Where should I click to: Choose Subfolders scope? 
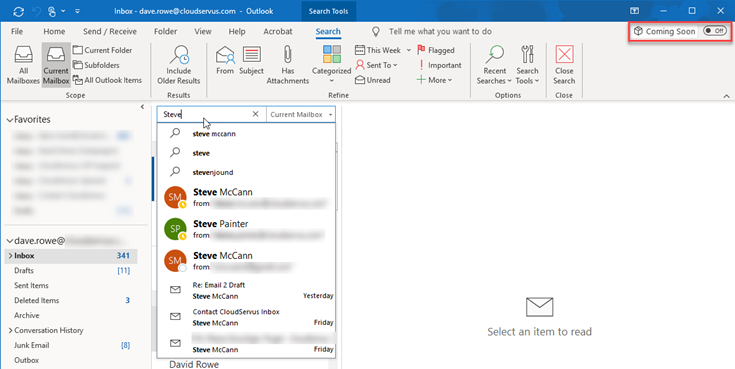point(96,65)
